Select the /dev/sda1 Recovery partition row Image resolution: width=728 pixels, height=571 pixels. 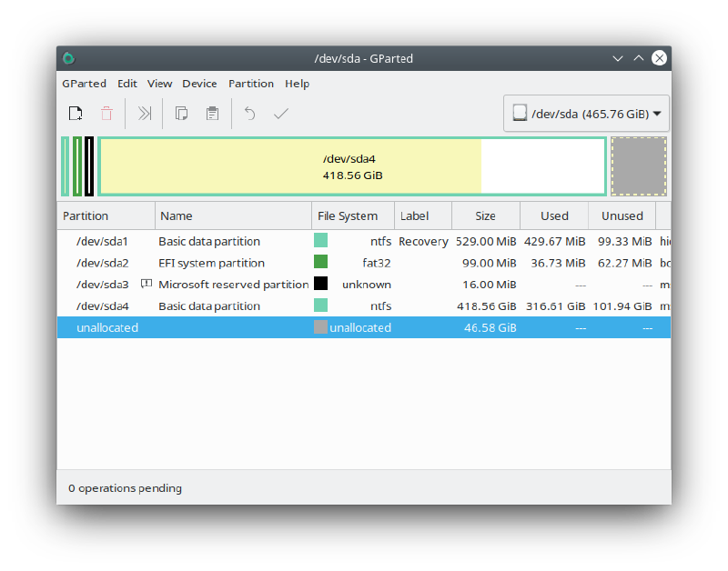(x=364, y=241)
